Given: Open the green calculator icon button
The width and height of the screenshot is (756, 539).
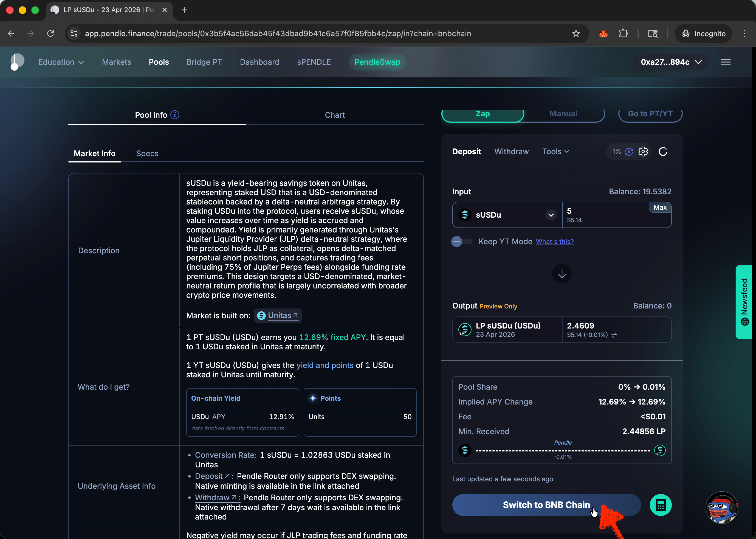Looking at the screenshot, I should (660, 505).
